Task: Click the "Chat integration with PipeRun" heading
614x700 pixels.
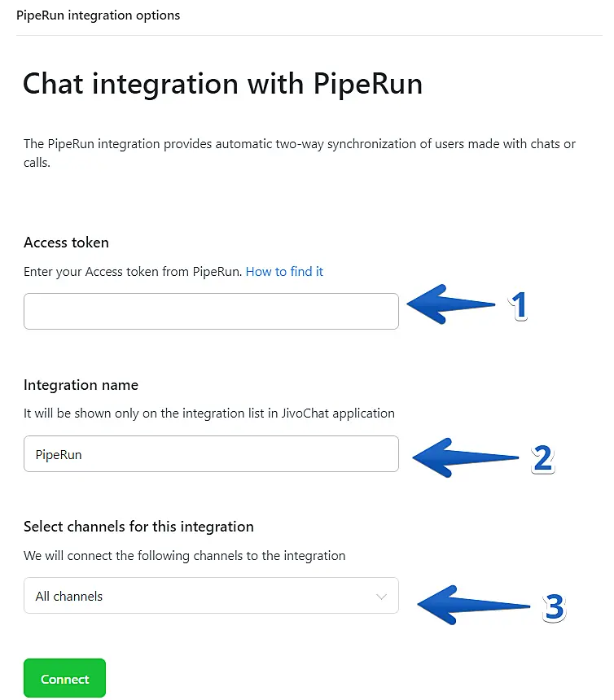Action: click(222, 84)
